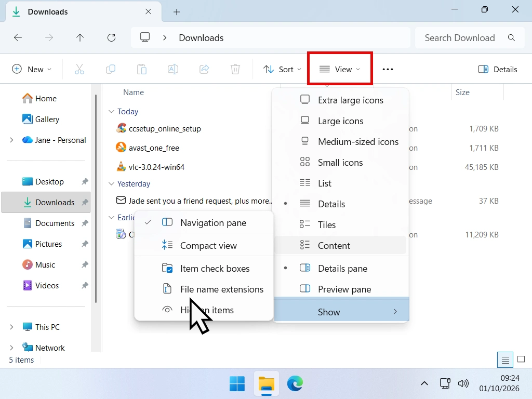Close the Downloads tab
532x399 pixels.
click(x=148, y=11)
